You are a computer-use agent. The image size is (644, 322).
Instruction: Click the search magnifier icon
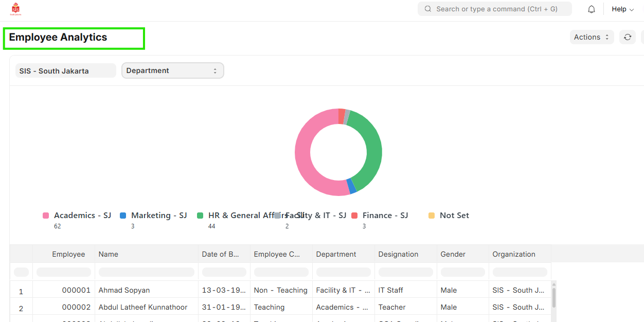pos(428,9)
